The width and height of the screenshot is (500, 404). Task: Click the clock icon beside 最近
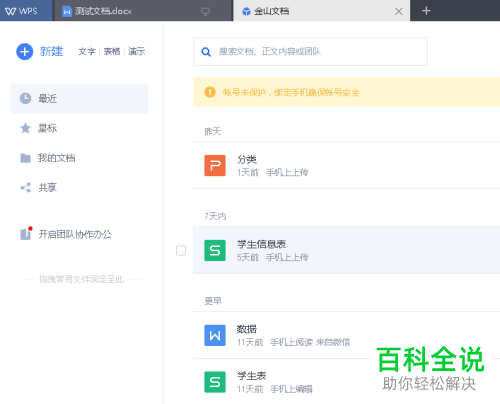(x=25, y=98)
